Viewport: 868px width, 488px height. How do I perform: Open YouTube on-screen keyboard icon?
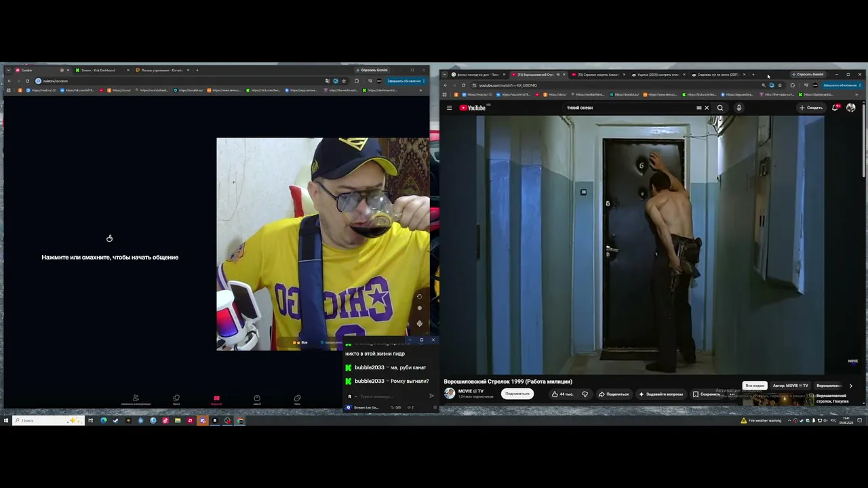(x=698, y=108)
